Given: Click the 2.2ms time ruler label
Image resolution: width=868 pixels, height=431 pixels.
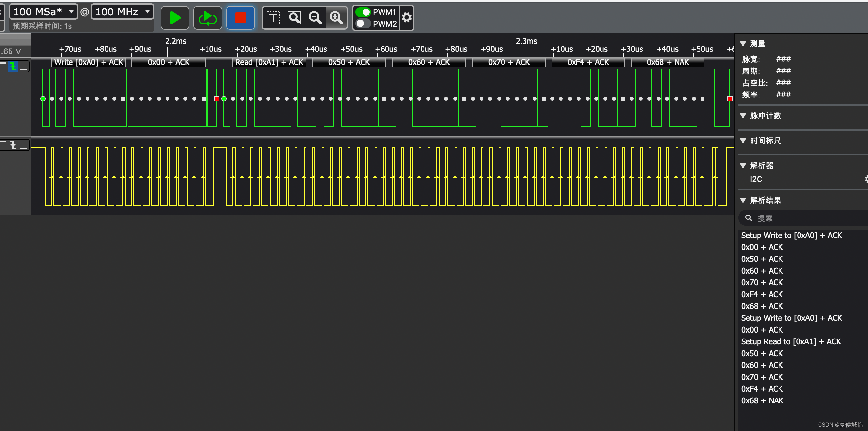Looking at the screenshot, I should coord(176,41).
